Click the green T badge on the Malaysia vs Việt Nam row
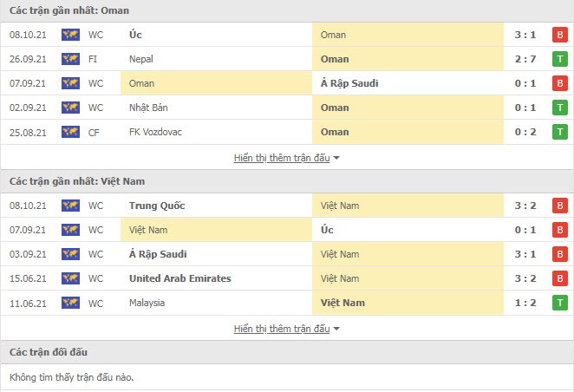 560,303
